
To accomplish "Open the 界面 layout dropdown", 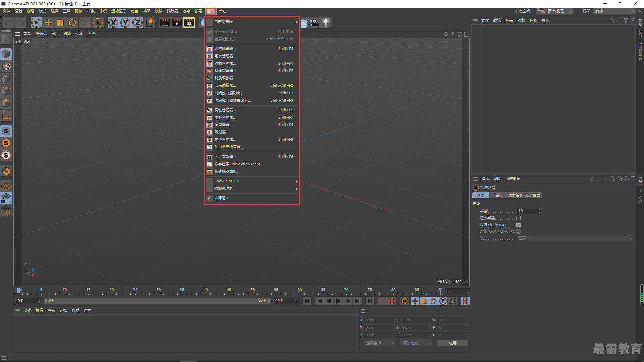I will [x=614, y=11].
